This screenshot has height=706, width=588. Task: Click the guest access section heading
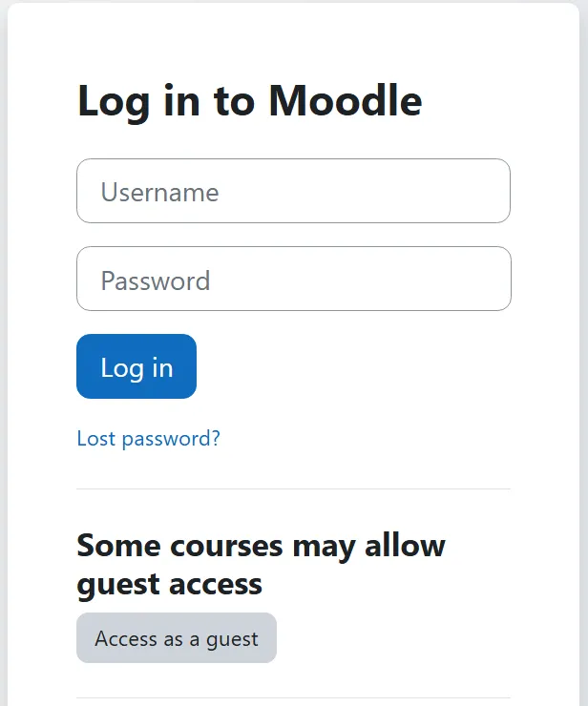[x=261, y=564]
